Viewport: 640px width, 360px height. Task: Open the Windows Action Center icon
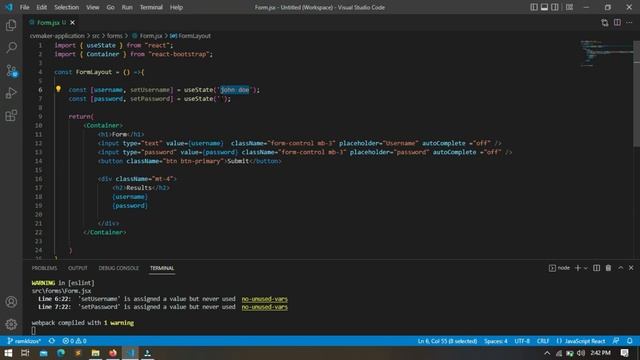pos(624,353)
